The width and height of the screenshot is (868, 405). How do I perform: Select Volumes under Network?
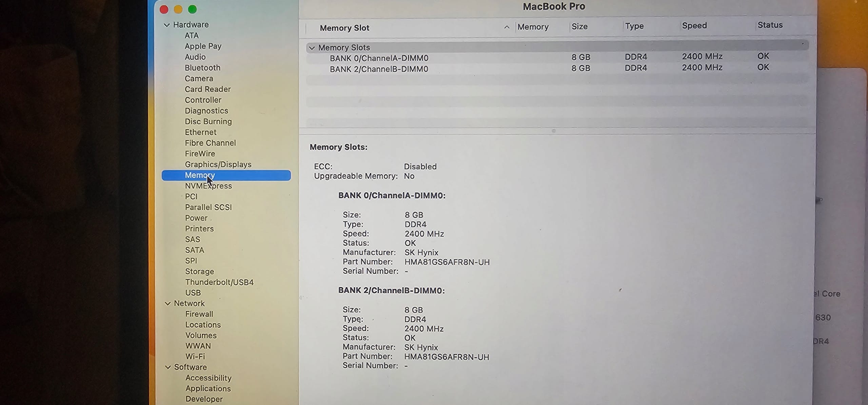point(201,336)
